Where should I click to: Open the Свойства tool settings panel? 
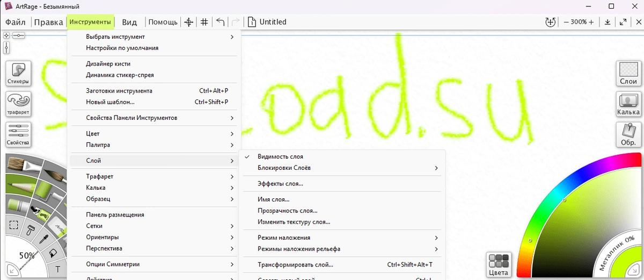click(18, 134)
